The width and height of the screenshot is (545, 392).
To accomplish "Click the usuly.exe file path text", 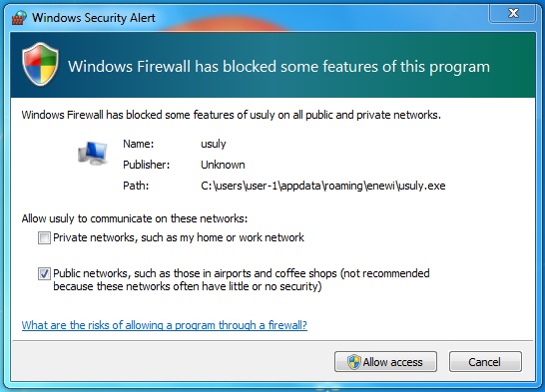I will point(322,186).
